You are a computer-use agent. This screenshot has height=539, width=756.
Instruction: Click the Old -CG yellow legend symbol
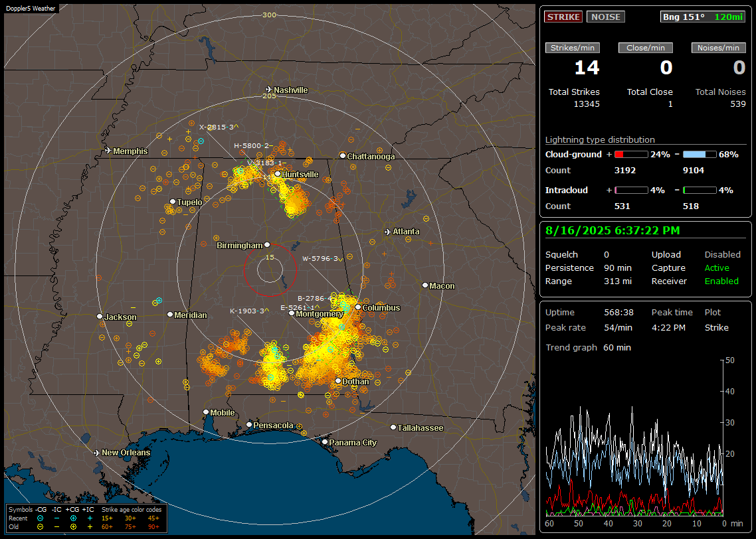pyautogui.click(x=41, y=527)
